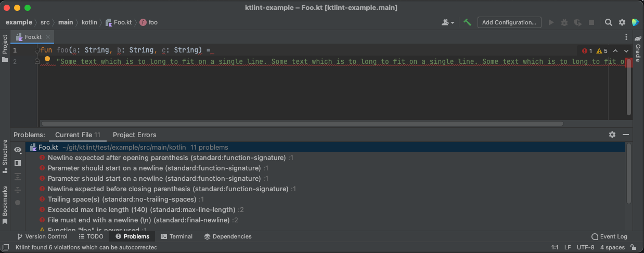Open the TODO tool window
644x253 pixels.
pos(91,236)
